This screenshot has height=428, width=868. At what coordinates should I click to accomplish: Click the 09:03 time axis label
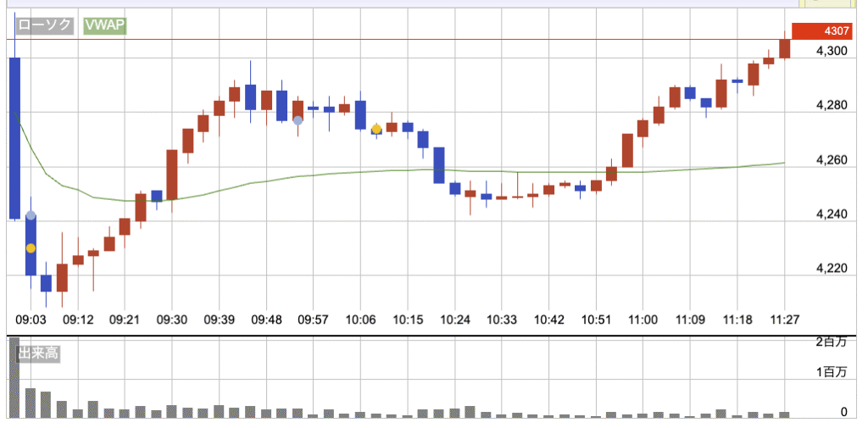31,320
